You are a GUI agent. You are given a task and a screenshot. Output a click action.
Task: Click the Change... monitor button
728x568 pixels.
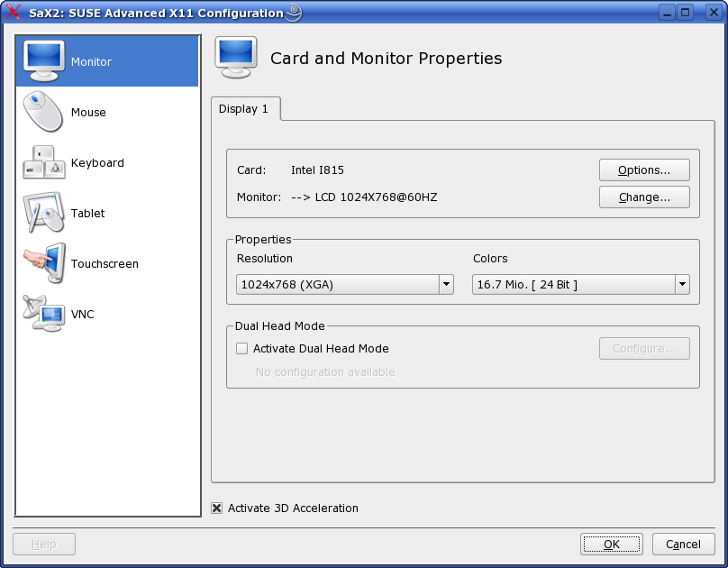(x=644, y=197)
